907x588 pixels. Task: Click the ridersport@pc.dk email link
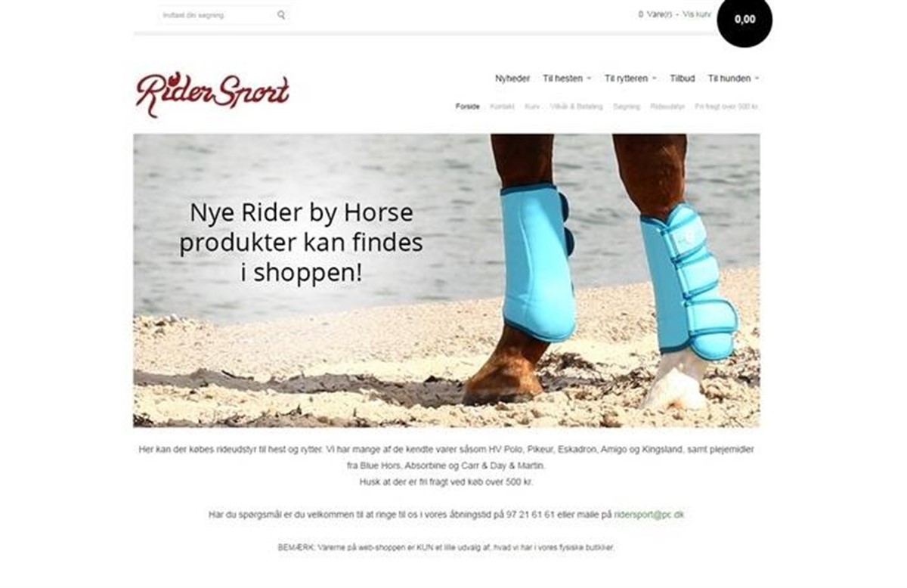[649, 515]
